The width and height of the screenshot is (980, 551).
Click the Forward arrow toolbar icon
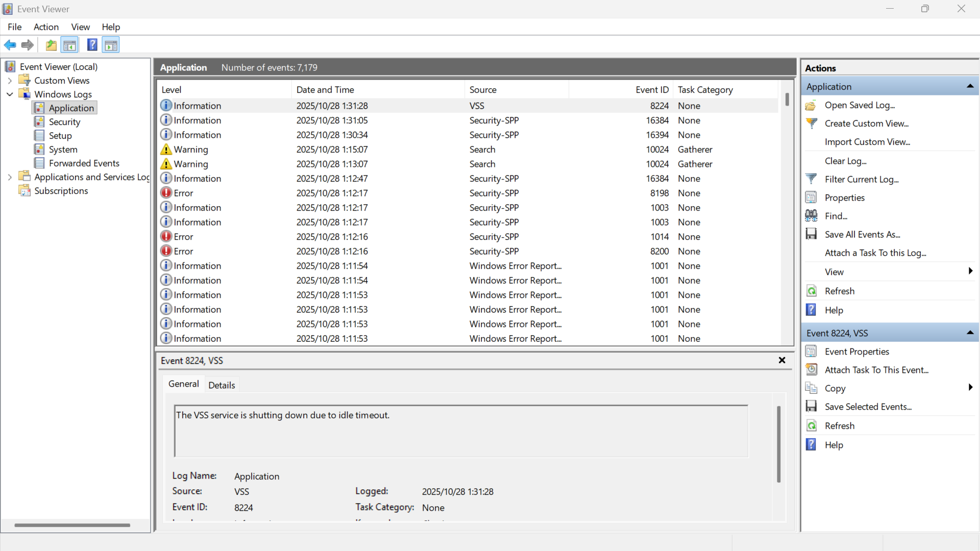click(x=28, y=45)
